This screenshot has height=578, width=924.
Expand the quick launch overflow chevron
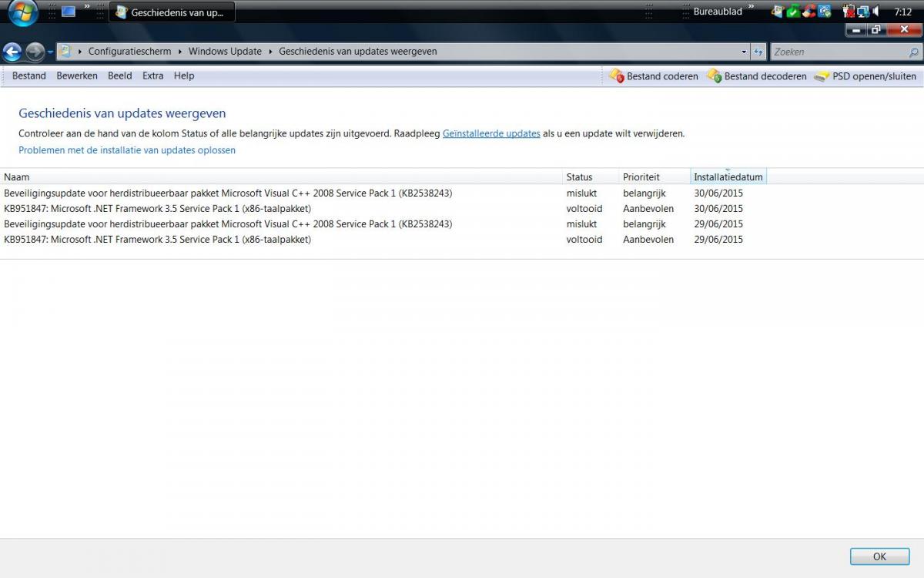[x=88, y=8]
